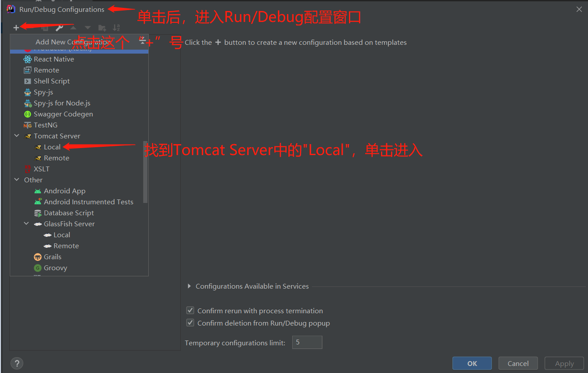Viewport: 588px width, 373px height.
Task: Select Remote under Tomcat Server
Action: pyautogui.click(x=57, y=158)
